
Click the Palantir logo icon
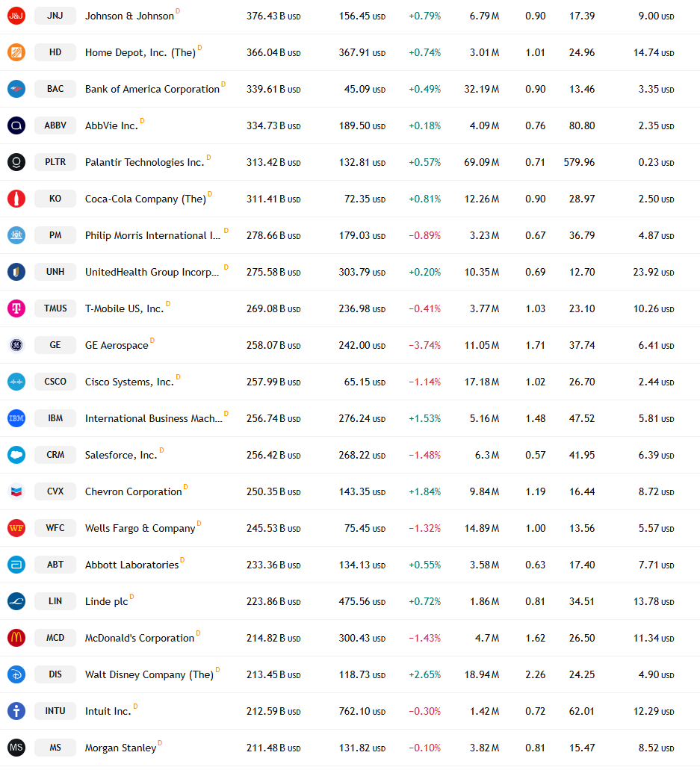(16, 162)
